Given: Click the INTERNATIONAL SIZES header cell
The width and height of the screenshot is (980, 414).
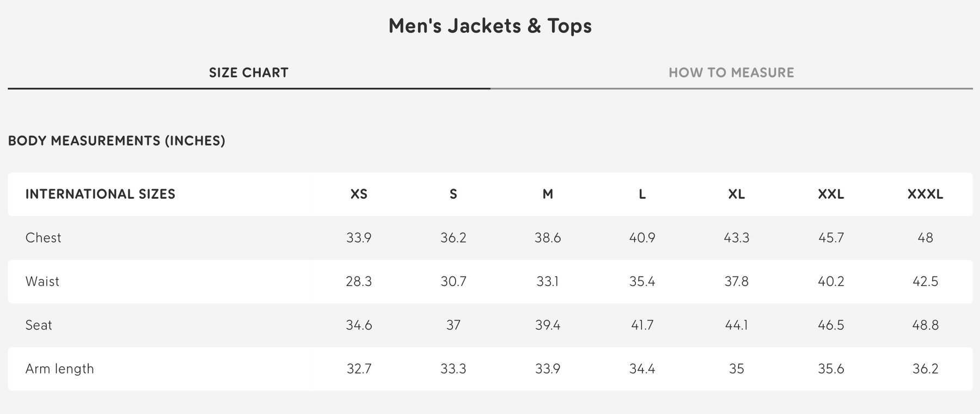Looking at the screenshot, I should click(x=100, y=194).
